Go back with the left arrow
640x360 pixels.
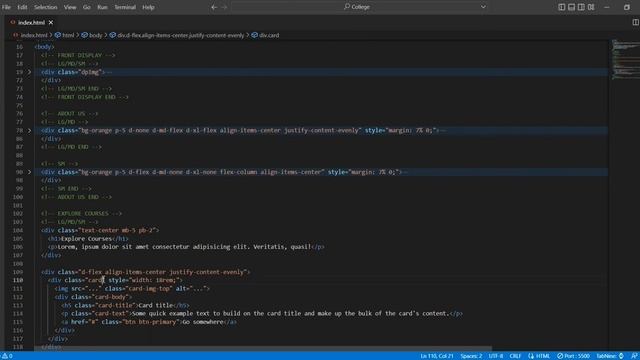[214, 7]
